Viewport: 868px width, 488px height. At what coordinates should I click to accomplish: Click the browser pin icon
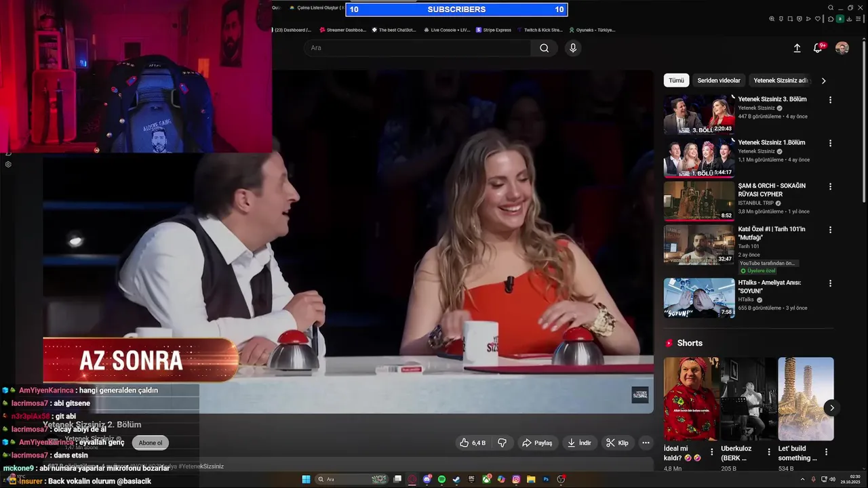tap(781, 18)
